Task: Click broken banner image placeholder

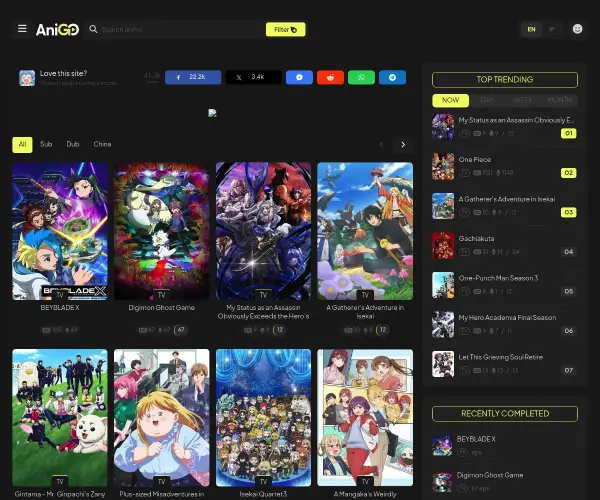Action: (x=212, y=113)
